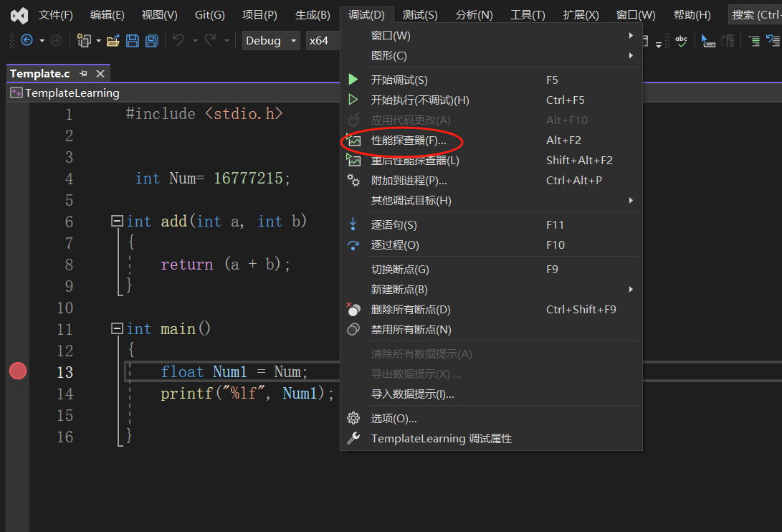The width and height of the screenshot is (782, 532).
Task: Select 附加到进程(P)... menu entry
Action: [x=491, y=180]
